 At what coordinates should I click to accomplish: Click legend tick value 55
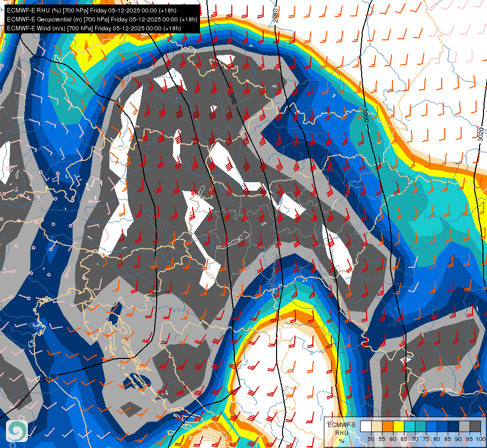point(382,439)
